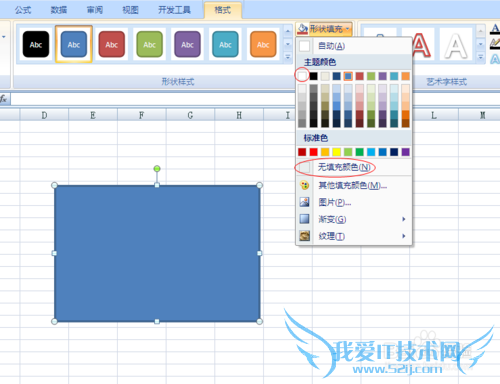Select the purple Abc shape style
500x384 pixels.
pyautogui.click(x=187, y=44)
